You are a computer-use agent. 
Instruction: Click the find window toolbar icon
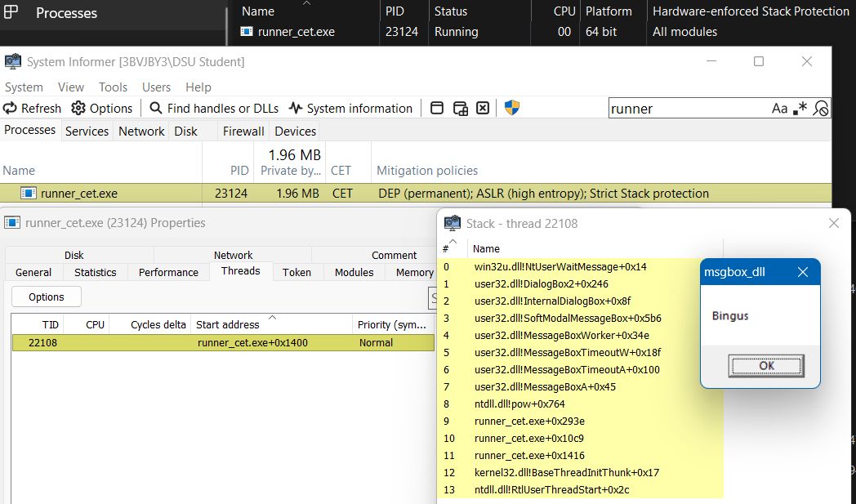437,108
